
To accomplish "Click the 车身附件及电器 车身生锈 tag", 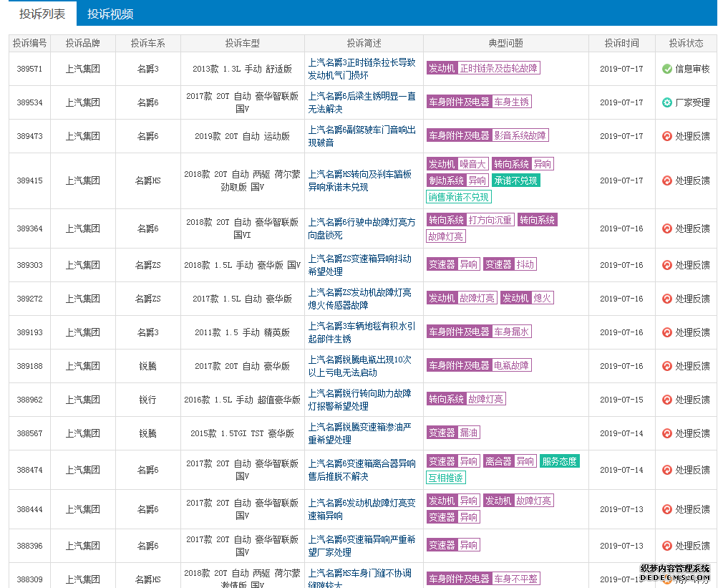I will click(x=479, y=102).
